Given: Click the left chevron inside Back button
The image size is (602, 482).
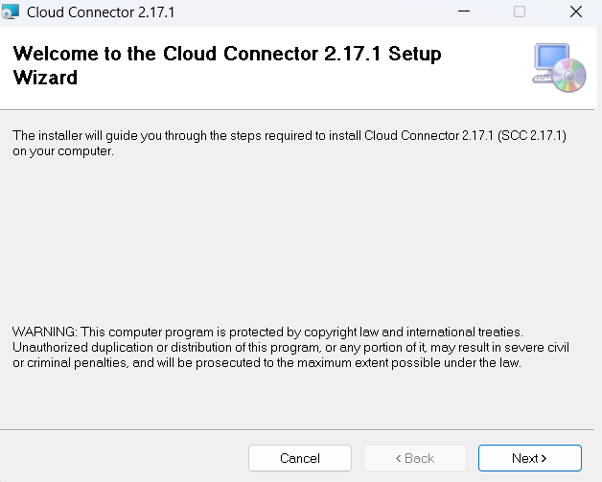Looking at the screenshot, I should tap(398, 458).
